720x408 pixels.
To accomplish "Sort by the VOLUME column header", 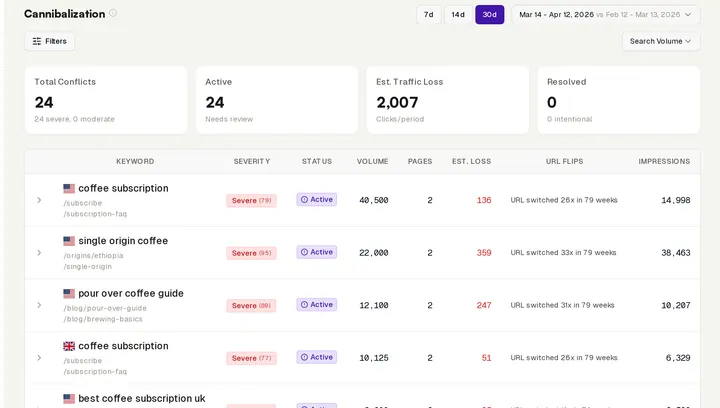I will point(372,162).
